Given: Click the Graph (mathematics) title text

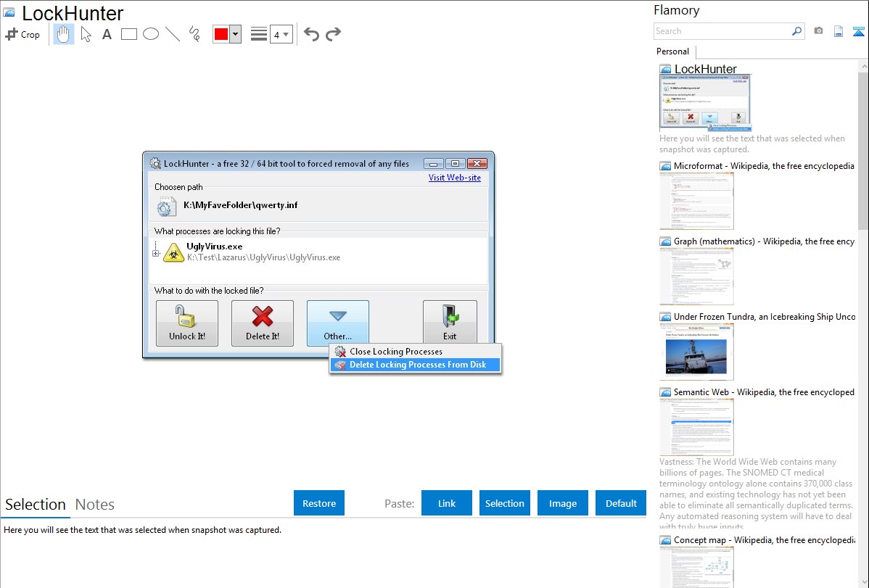Looking at the screenshot, I should (764, 241).
